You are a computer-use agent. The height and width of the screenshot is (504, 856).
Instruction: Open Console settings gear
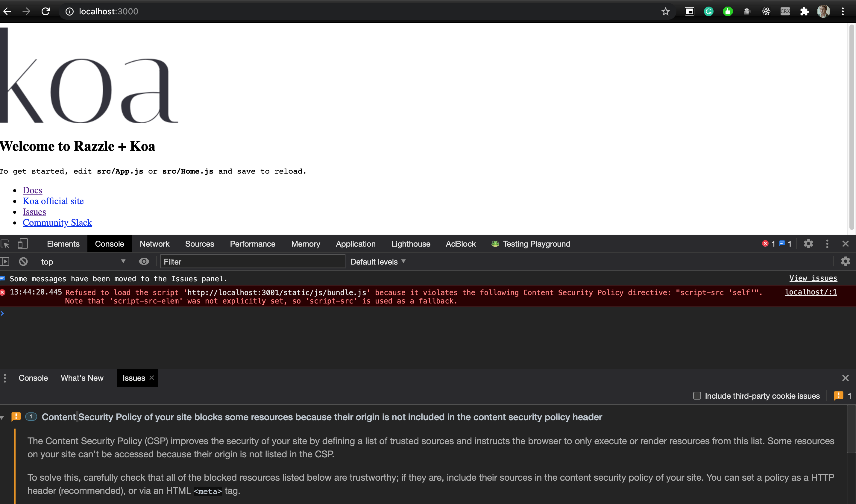pyautogui.click(x=846, y=261)
